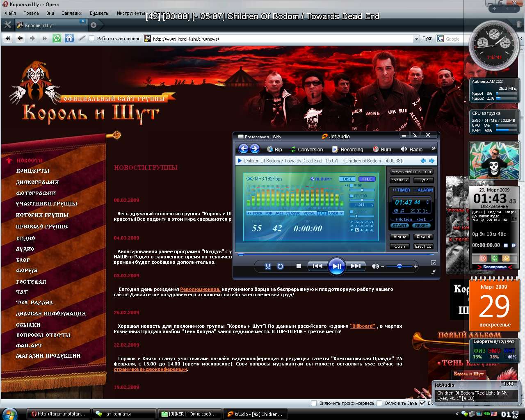Go back in Opera
525x420 pixels.
click(x=20, y=39)
